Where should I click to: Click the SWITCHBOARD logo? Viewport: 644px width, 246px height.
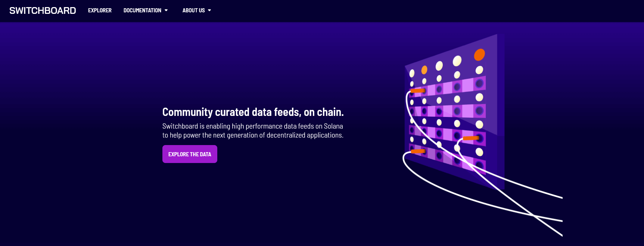click(43, 10)
